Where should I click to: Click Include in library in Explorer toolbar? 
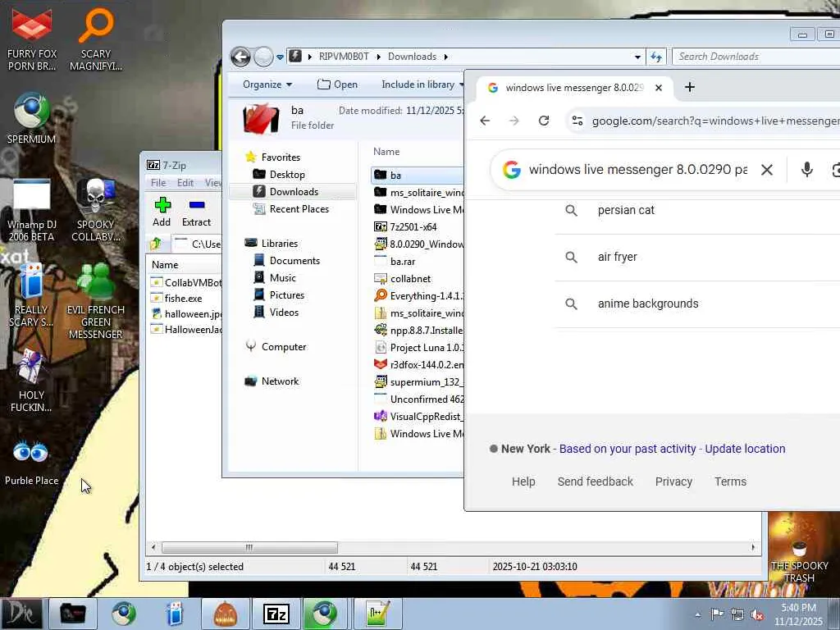click(422, 84)
